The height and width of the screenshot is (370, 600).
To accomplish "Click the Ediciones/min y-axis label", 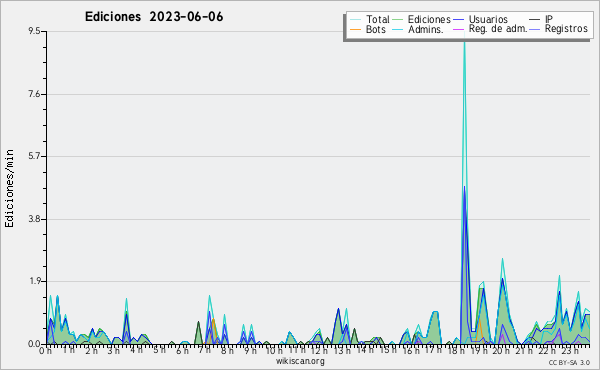I will 9,188.
